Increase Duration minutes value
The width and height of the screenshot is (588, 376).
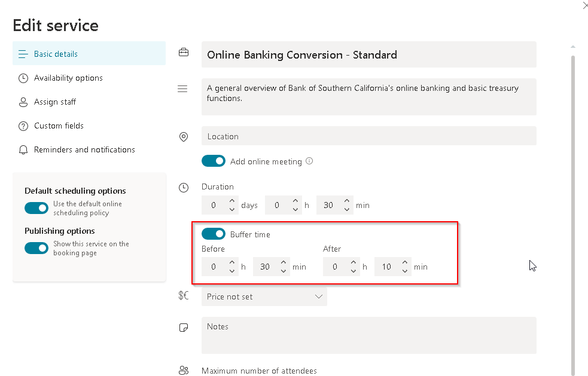(x=347, y=201)
